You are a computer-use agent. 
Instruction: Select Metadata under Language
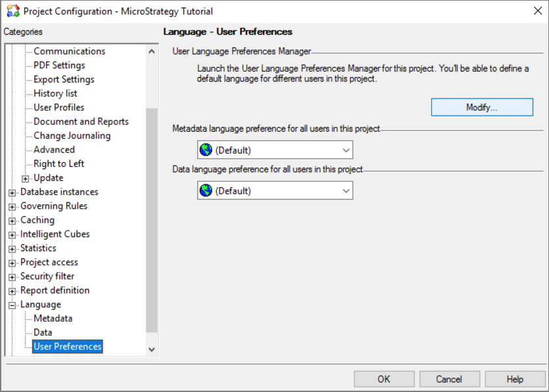53,318
